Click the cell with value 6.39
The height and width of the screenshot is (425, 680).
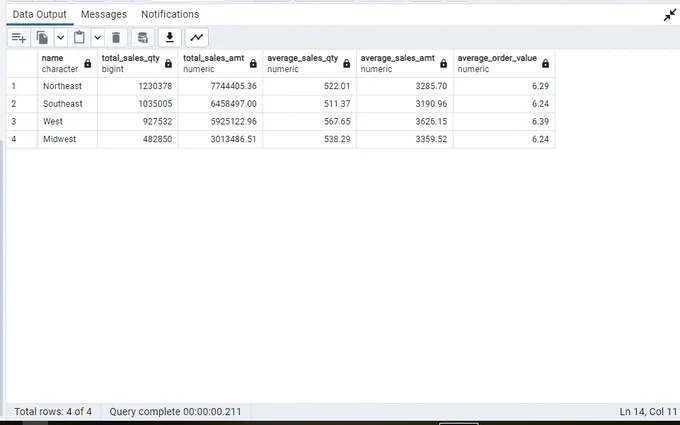pyautogui.click(x=504, y=121)
